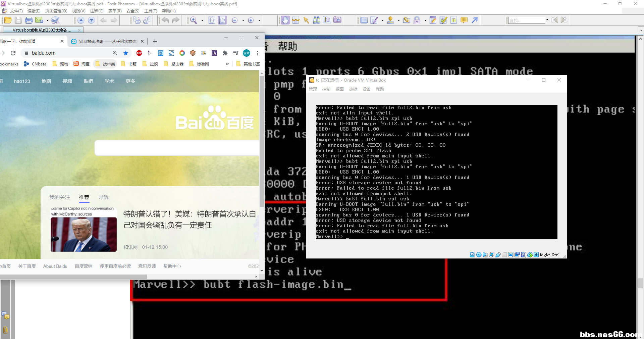Add a yellow comment note

coord(464,20)
